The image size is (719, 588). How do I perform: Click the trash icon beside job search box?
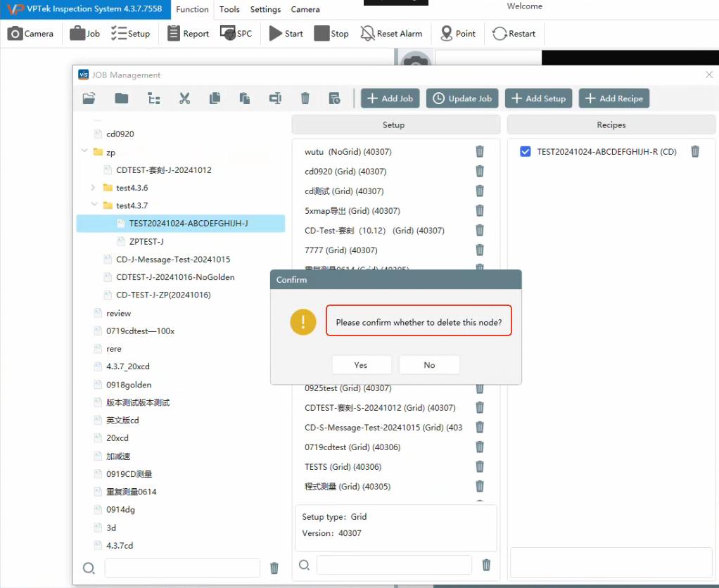click(274, 568)
